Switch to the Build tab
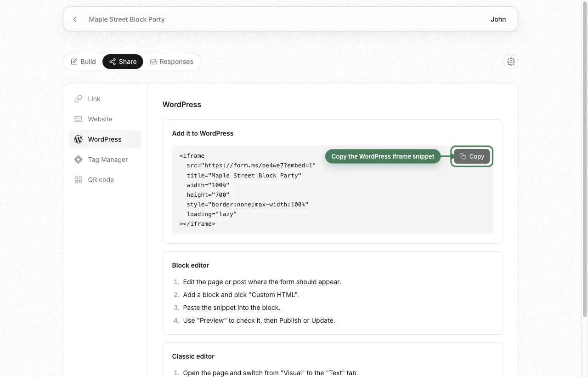This screenshot has height=377, width=588. pyautogui.click(x=83, y=62)
